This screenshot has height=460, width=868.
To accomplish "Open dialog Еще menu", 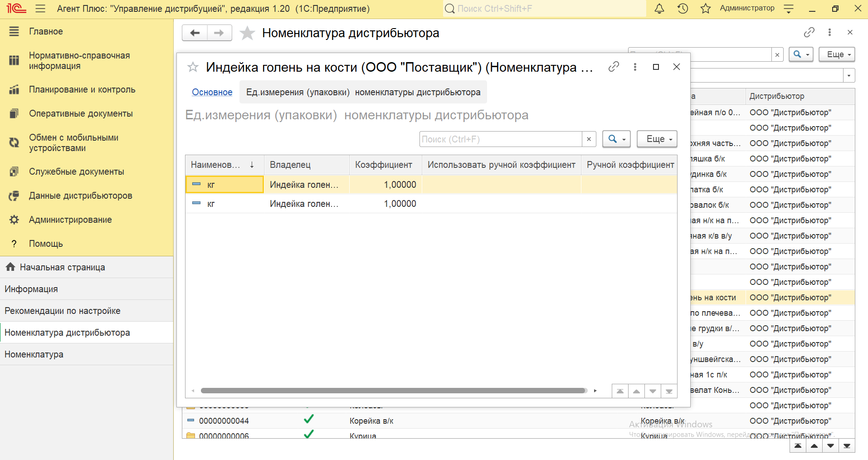I will tap(657, 139).
